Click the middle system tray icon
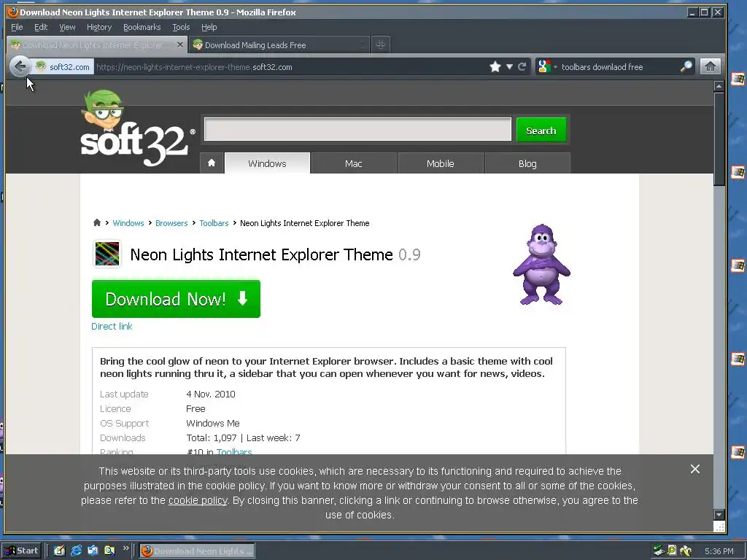Image resolution: width=747 pixels, height=560 pixels. (x=672, y=551)
